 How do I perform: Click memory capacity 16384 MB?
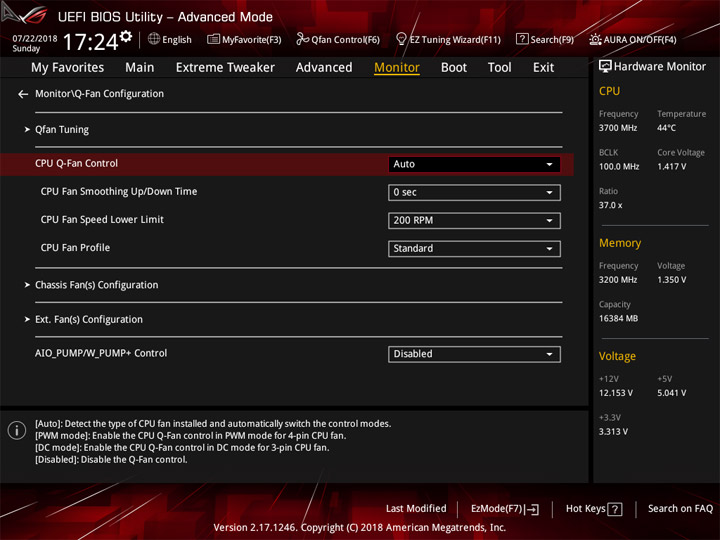pos(618,319)
